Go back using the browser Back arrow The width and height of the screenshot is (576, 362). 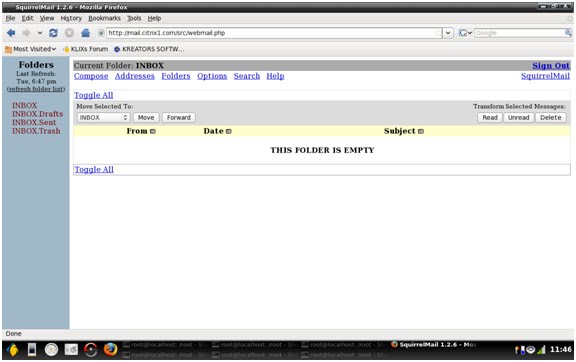(11, 33)
